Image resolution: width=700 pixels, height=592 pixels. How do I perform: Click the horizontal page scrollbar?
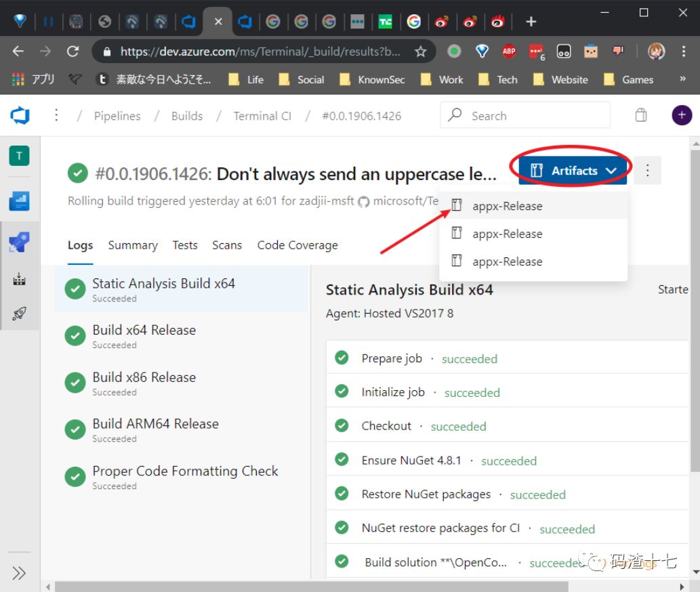click(311, 586)
